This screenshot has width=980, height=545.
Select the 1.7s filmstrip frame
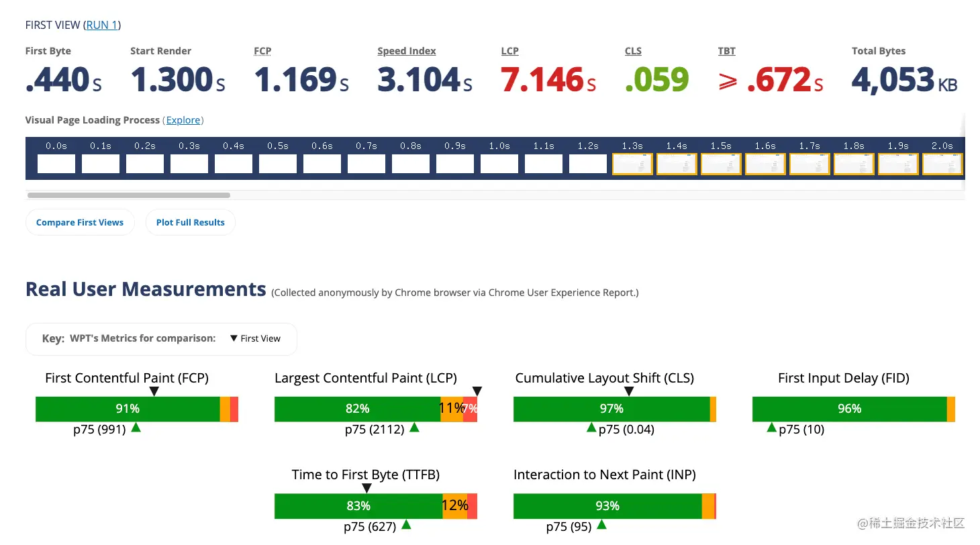[810, 164]
